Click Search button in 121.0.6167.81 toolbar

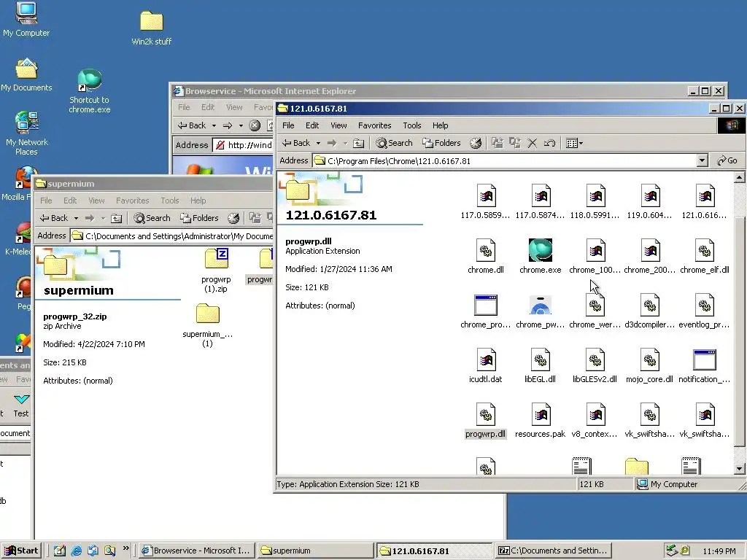tap(394, 143)
